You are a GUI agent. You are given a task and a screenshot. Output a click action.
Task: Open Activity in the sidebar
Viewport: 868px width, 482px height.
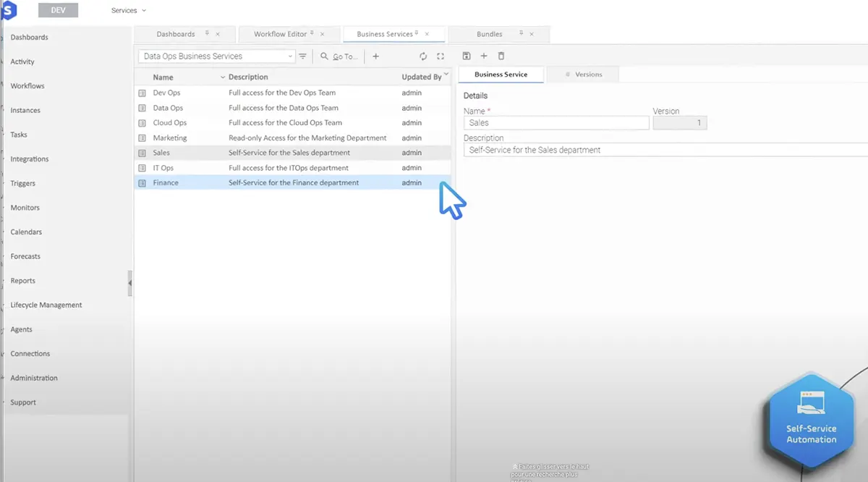pos(22,62)
